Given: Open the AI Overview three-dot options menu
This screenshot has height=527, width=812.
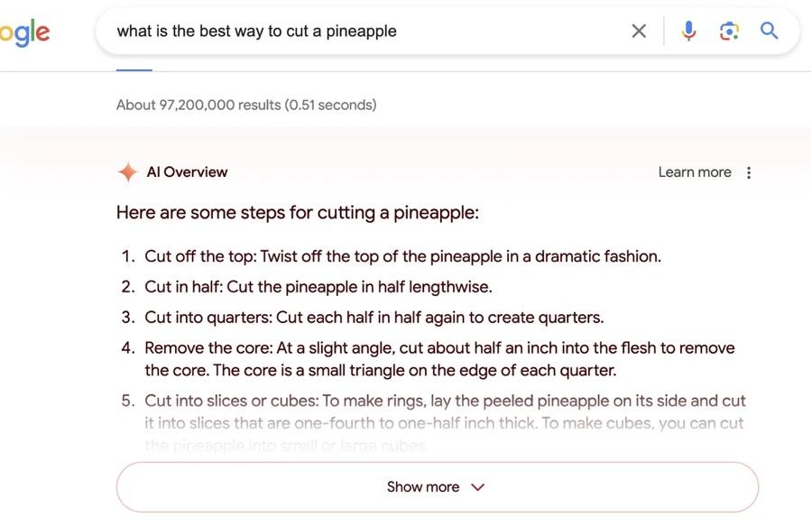Looking at the screenshot, I should [749, 172].
